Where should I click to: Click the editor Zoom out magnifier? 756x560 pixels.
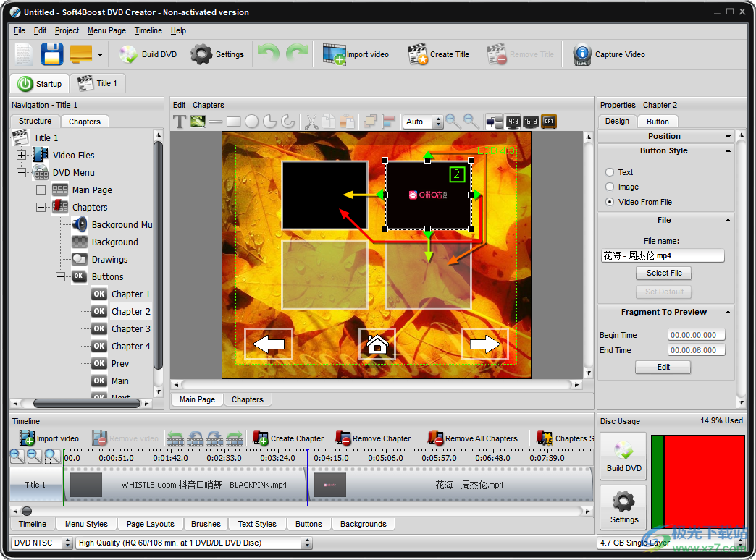pyautogui.click(x=471, y=121)
